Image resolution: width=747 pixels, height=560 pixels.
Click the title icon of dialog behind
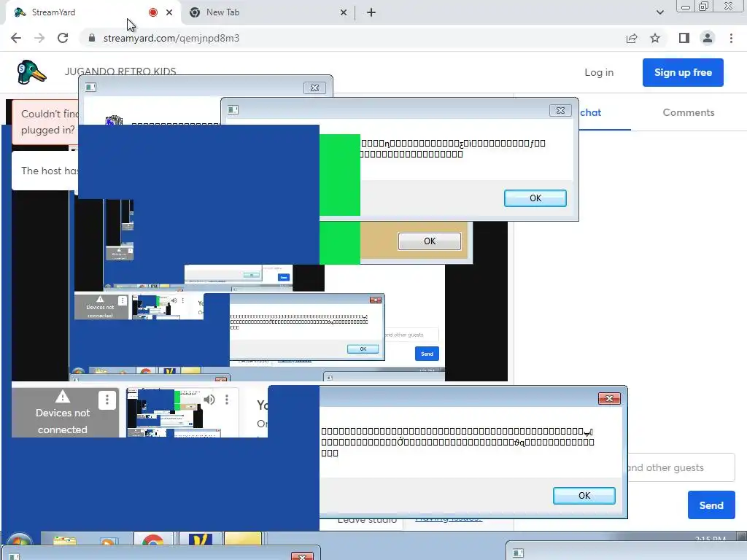point(91,87)
